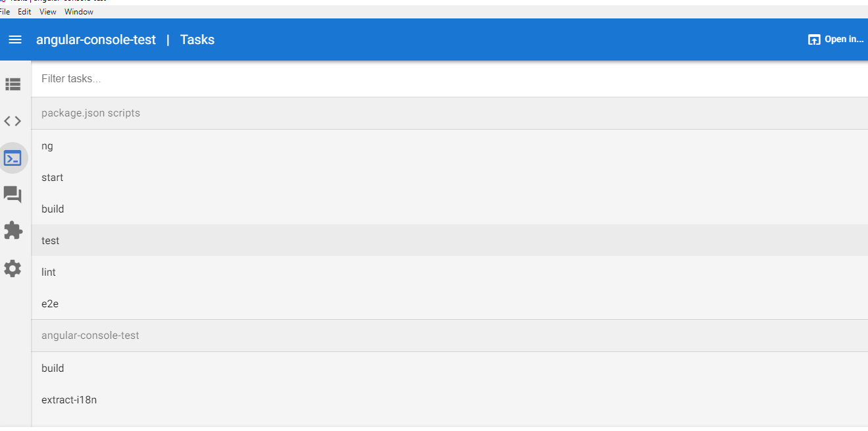Open the chat bubbles sidebar icon
Screen dimensions: 868x431
coord(13,194)
